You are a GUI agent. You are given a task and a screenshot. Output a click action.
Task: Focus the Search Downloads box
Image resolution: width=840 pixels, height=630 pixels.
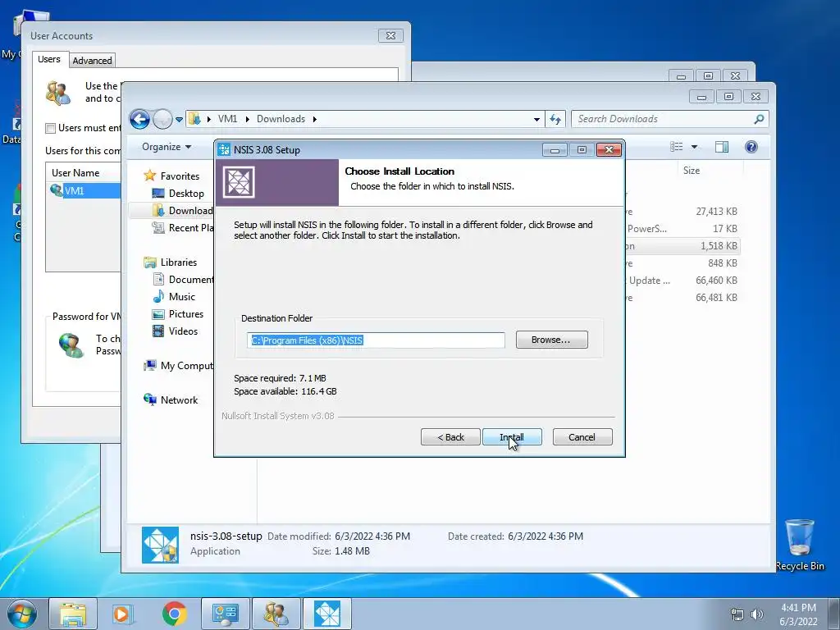[663, 119]
